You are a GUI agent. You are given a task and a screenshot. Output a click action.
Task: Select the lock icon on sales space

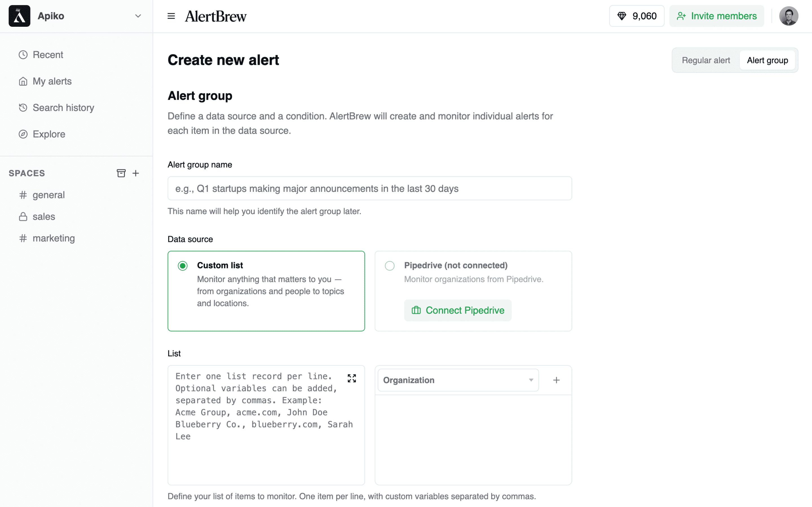pyautogui.click(x=23, y=216)
